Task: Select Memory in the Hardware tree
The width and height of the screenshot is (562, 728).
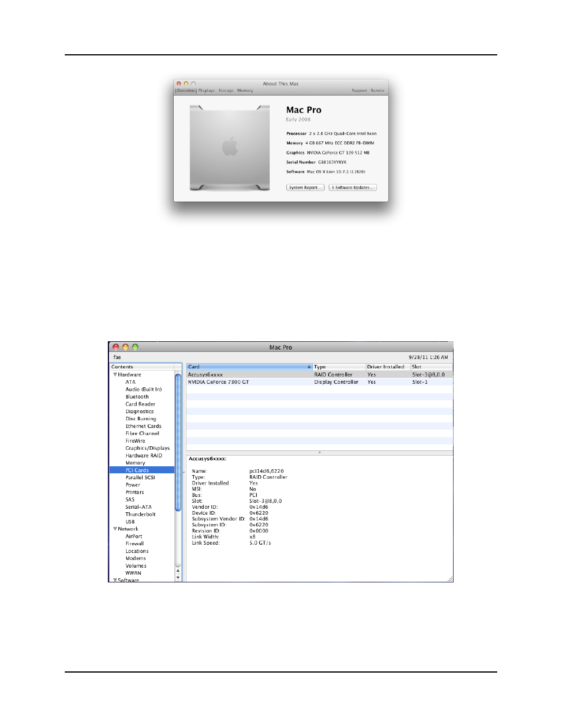Action: coord(135,463)
